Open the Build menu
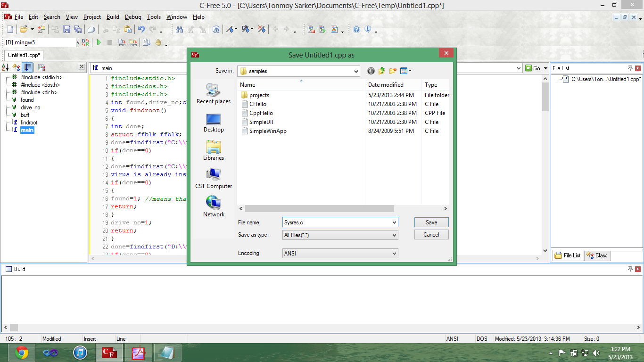Viewport: 644px width, 362px height. point(113,16)
